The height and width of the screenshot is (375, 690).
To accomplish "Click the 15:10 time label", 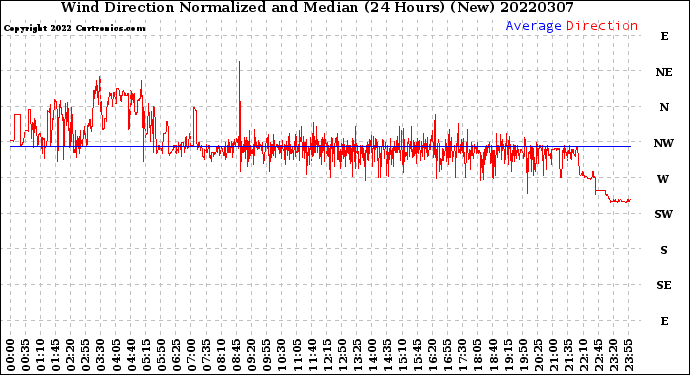I will click(402, 355).
